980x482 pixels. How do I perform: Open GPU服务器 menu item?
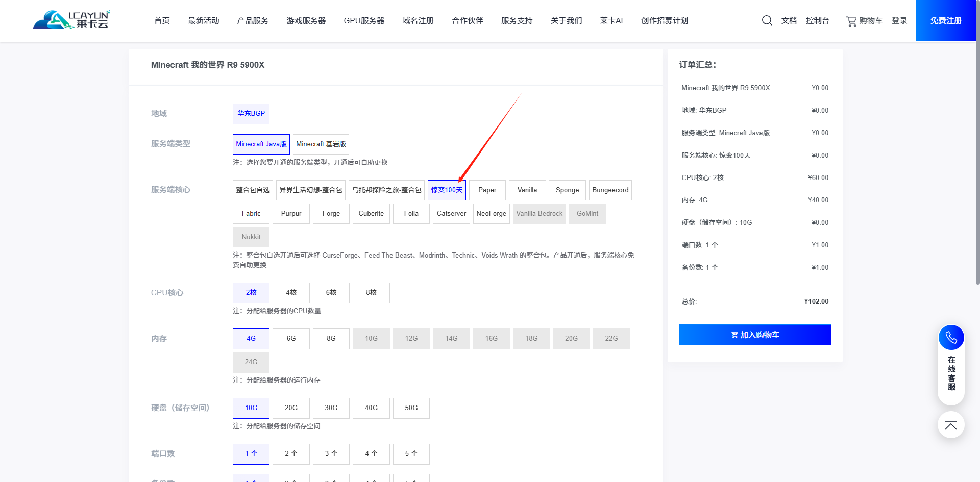pos(364,21)
